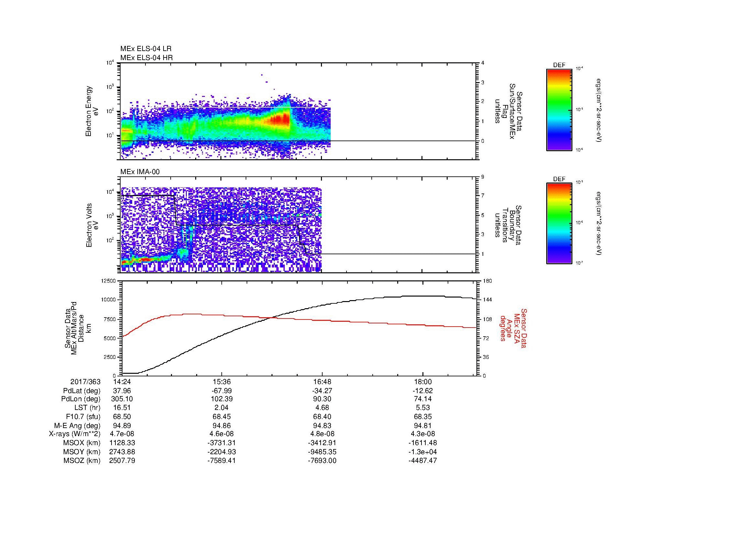Screen dimensions: 756x534
Task: Click the '16:48' time tick label
Action: click(x=322, y=382)
